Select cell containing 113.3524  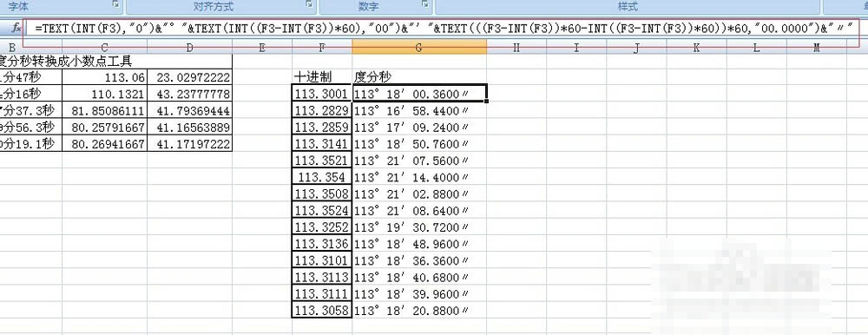[x=322, y=210]
